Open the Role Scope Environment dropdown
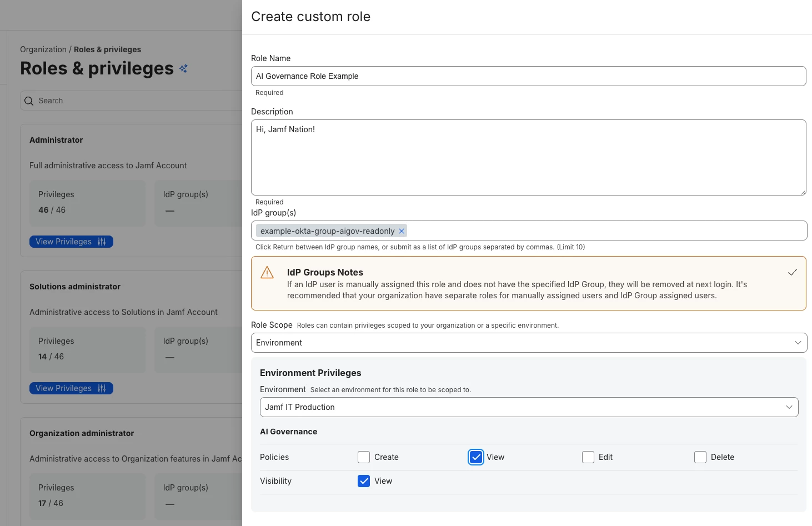Viewport: 812px width, 526px height. [x=529, y=343]
